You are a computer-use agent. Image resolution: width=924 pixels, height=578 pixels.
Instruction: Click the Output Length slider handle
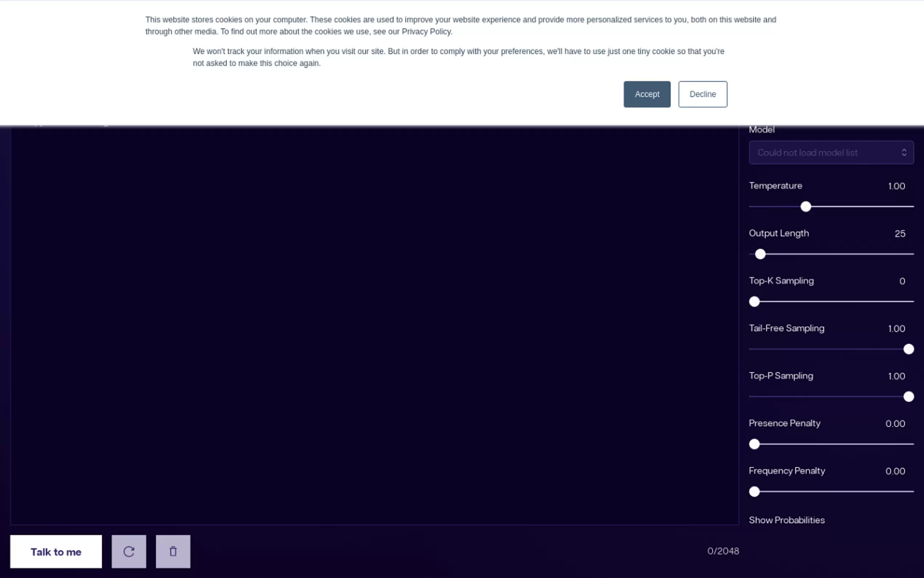(x=760, y=254)
